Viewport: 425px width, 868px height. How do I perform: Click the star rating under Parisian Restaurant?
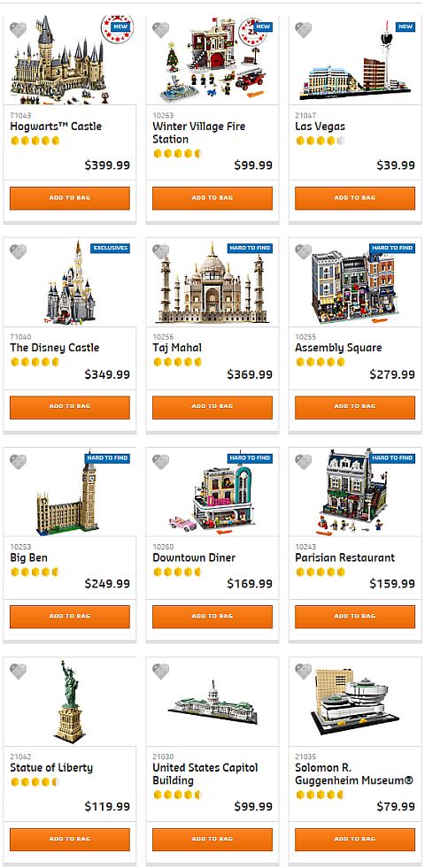coord(321,572)
